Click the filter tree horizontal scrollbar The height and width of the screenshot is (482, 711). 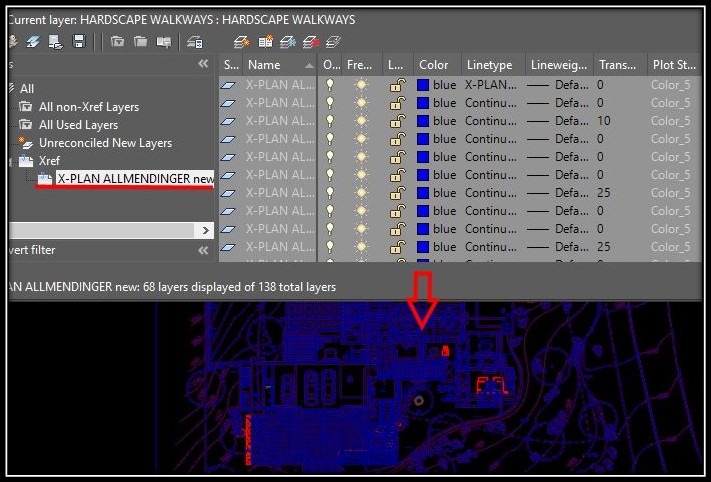coord(102,230)
